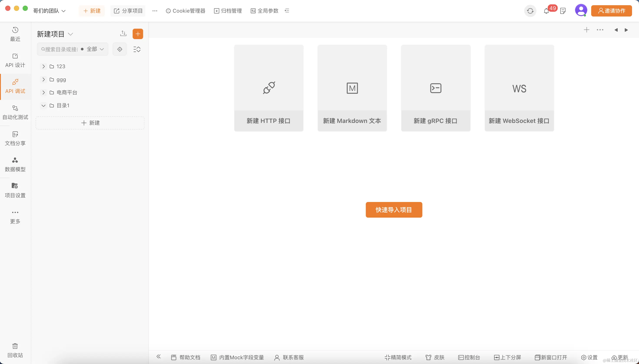Click the 邀请协作 invite button
This screenshot has width=639, height=364.
611,11
